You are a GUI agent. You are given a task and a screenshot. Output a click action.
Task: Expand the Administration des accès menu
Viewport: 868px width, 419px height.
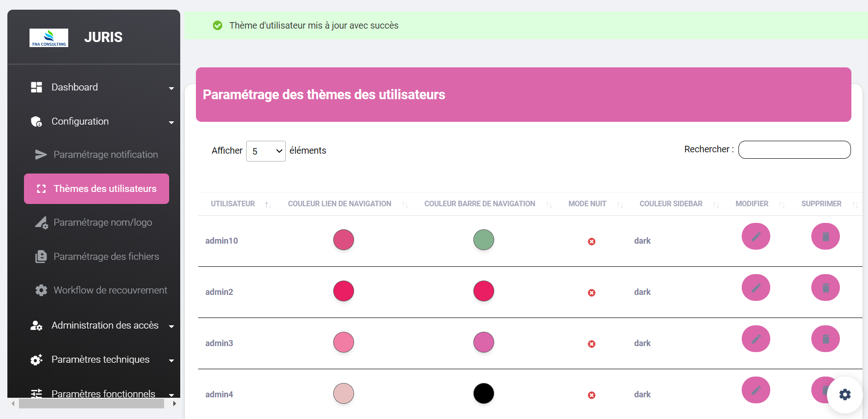coord(101,325)
